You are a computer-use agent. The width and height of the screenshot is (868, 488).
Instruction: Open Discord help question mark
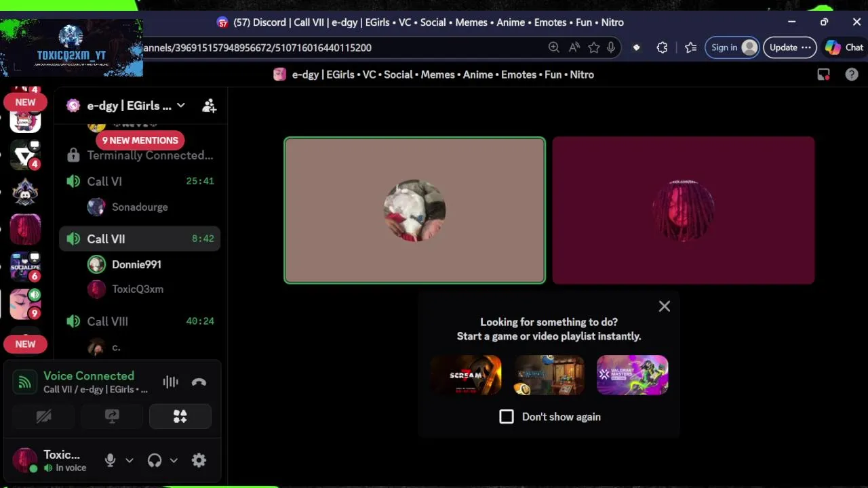click(852, 75)
